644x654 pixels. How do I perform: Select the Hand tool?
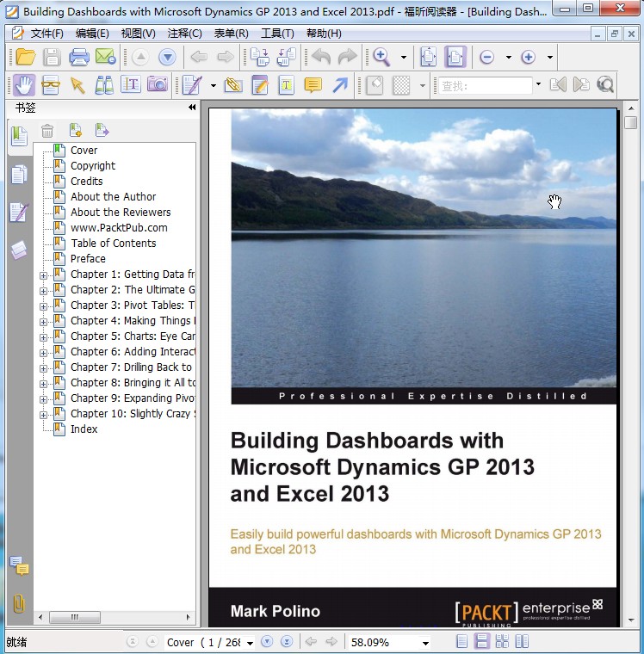point(24,84)
